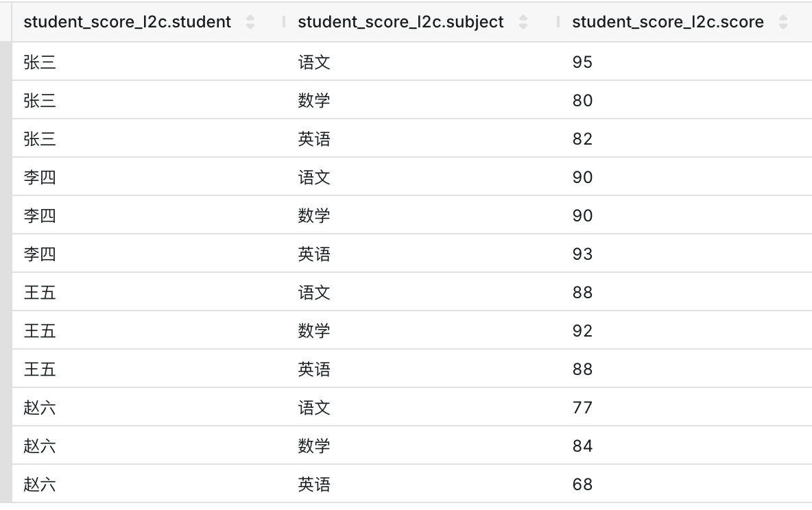Image resolution: width=812 pixels, height=510 pixels.
Task: Click the student_score_l2c.score header label
Action: (667, 22)
